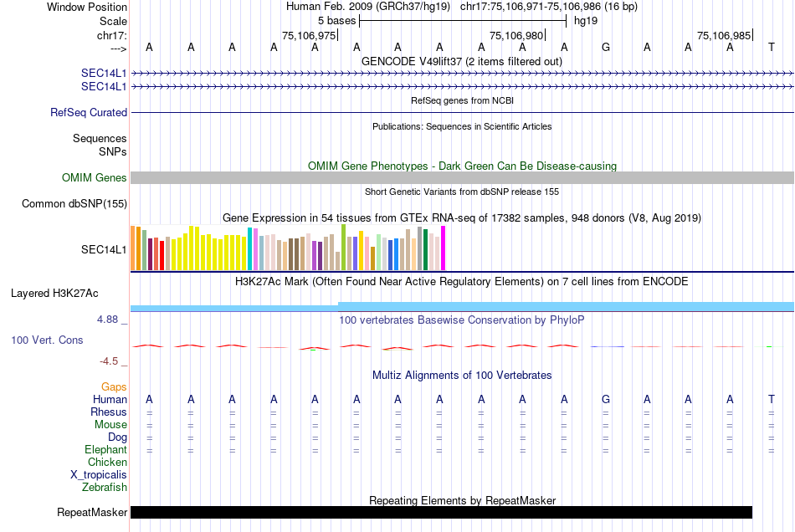Open '100 vertebrates Basewise Conservation by PhyloP' title

462,320
